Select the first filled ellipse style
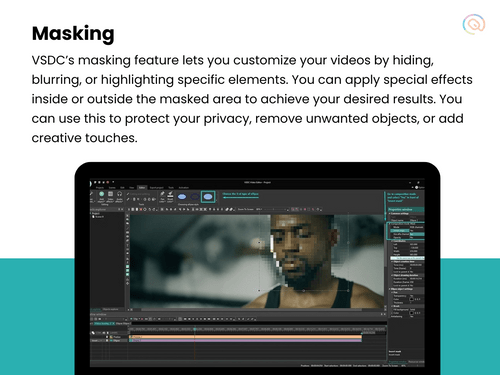The image size is (500, 375). pos(182,197)
